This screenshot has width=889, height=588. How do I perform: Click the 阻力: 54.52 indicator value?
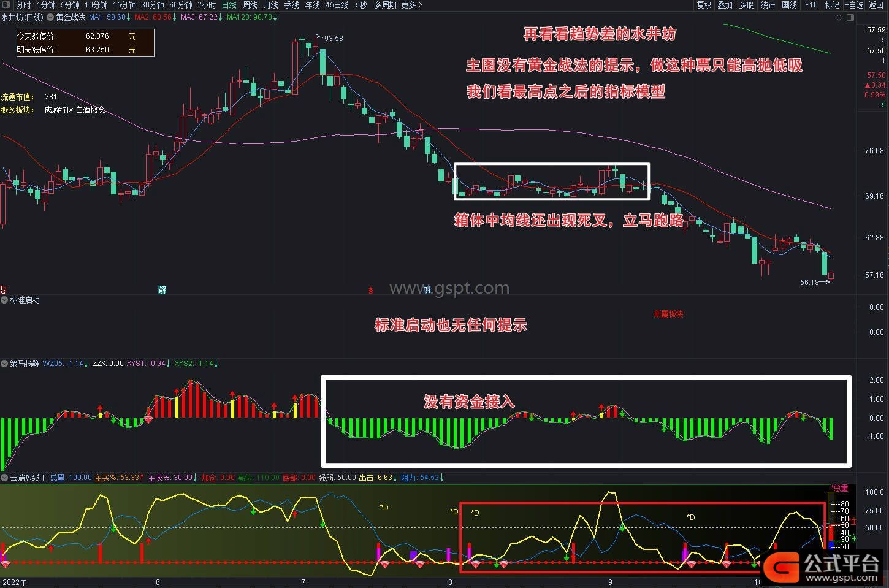pyautogui.click(x=422, y=478)
